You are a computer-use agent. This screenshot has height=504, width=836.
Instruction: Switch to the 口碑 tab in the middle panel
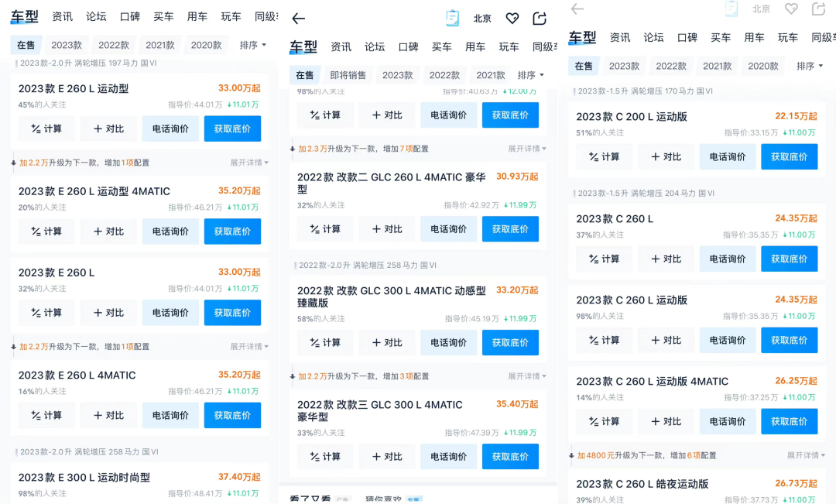click(x=408, y=46)
